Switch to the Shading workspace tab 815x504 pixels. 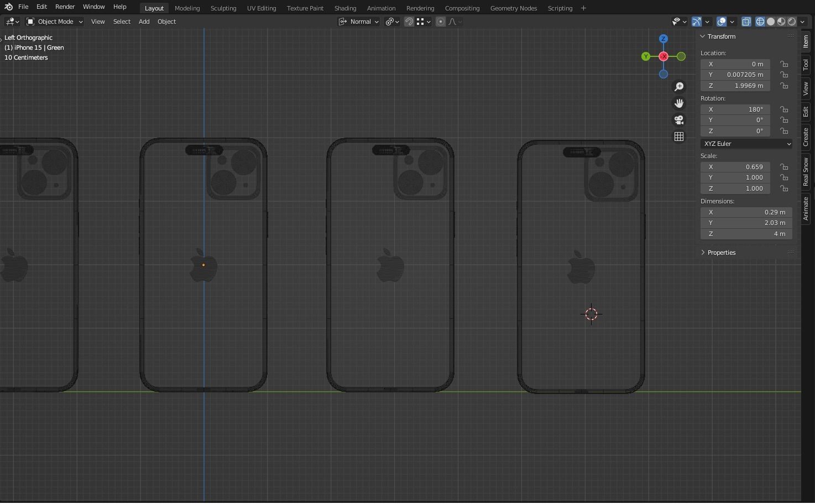(x=345, y=8)
